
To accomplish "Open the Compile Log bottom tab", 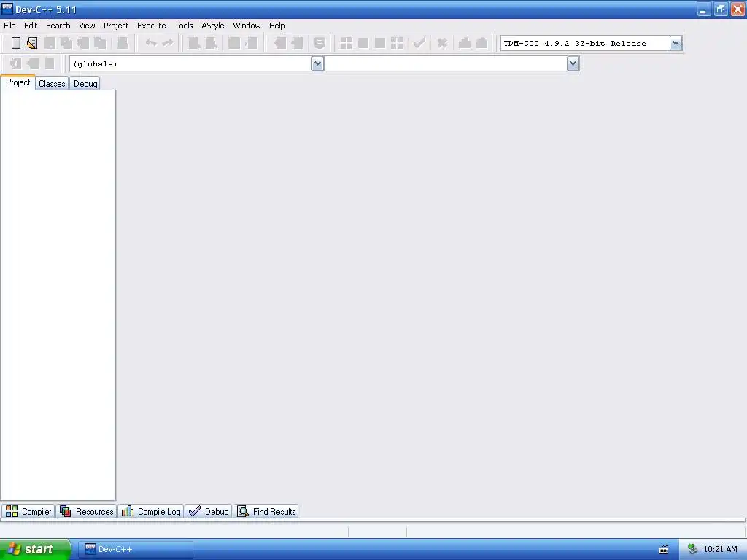I will (151, 511).
